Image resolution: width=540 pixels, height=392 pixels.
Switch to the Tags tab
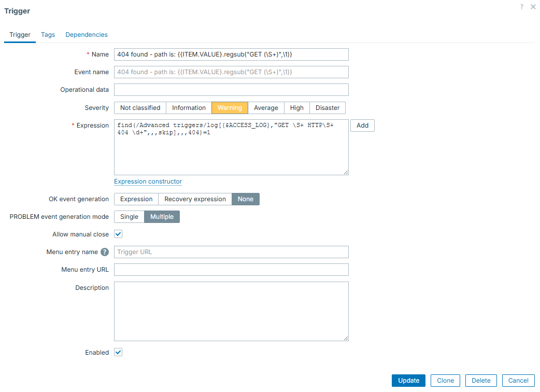click(x=48, y=34)
